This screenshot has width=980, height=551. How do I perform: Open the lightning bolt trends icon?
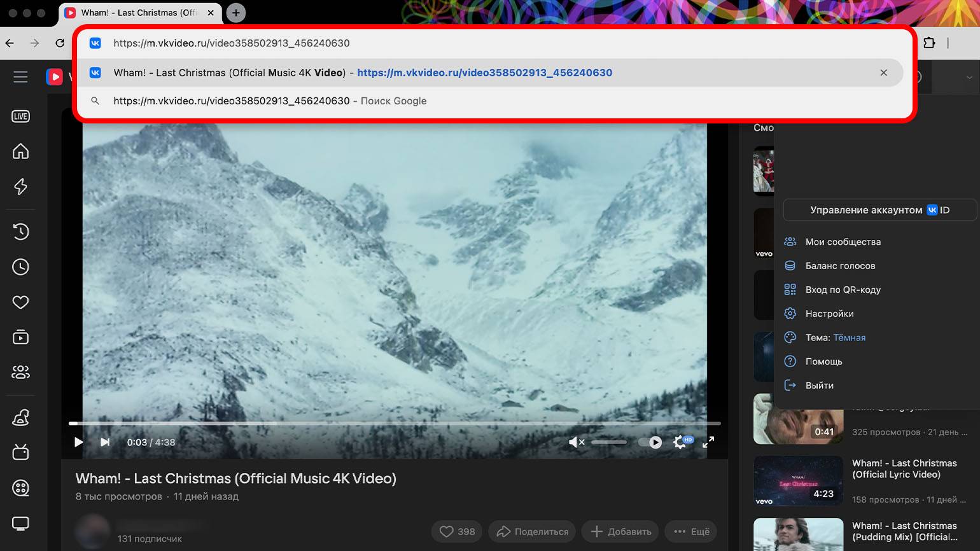pos(20,186)
